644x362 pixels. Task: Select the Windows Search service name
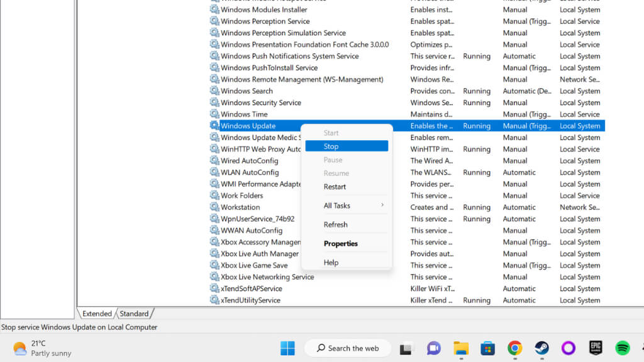click(247, 91)
